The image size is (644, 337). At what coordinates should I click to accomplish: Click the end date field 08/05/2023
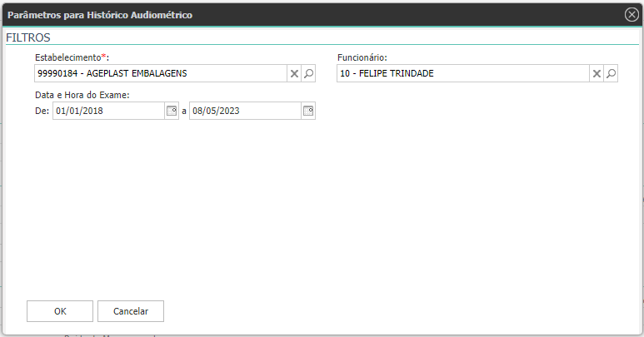click(245, 111)
